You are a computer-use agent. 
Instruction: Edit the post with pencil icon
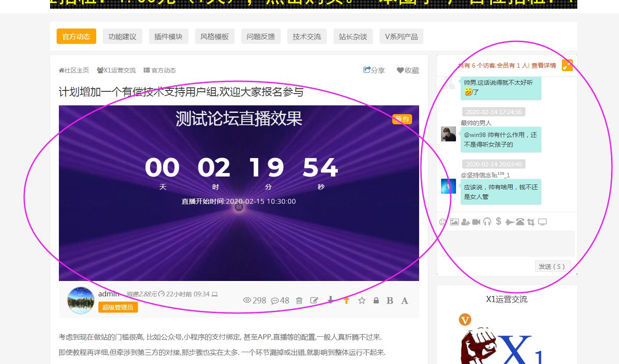point(314,300)
